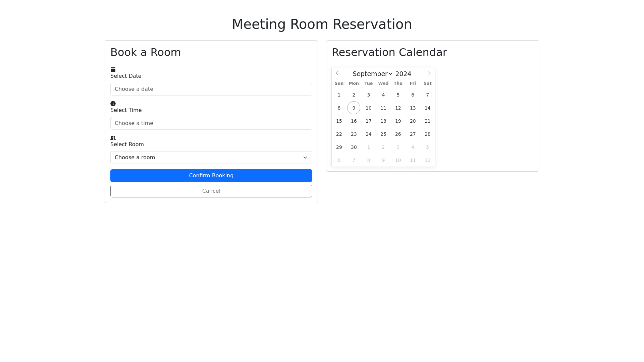Pick September 27 on the calendar
The width and height of the screenshot is (644, 362).
[x=413, y=134]
